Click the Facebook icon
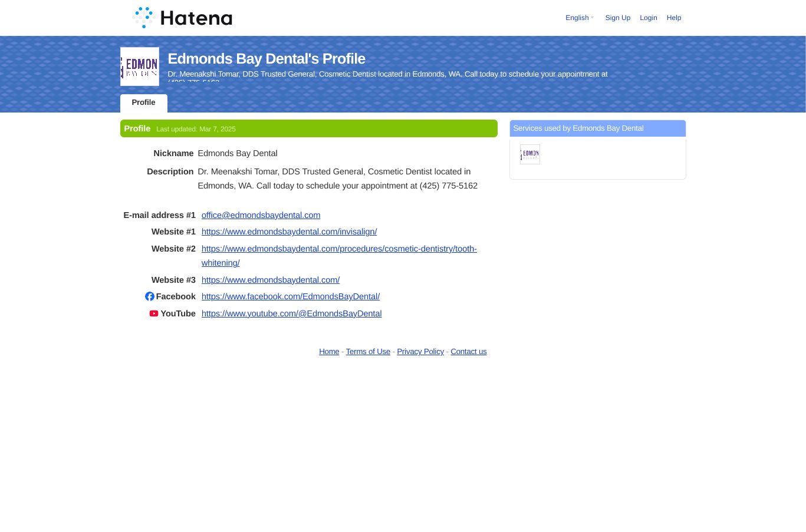 tap(150, 296)
